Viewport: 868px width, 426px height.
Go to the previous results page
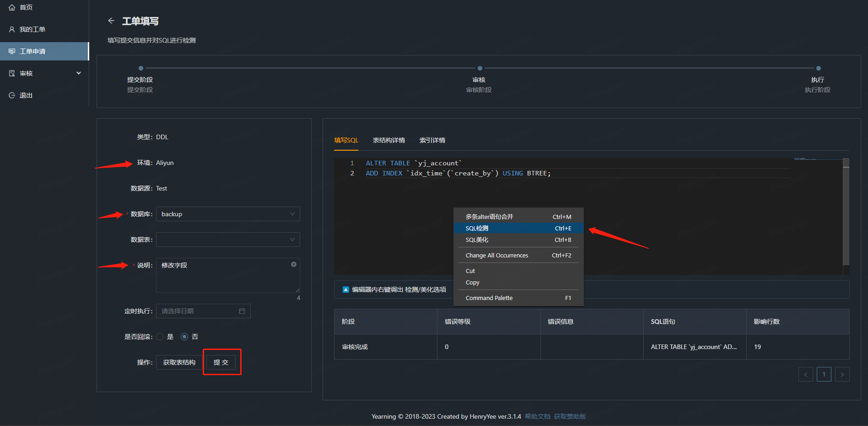(806, 374)
